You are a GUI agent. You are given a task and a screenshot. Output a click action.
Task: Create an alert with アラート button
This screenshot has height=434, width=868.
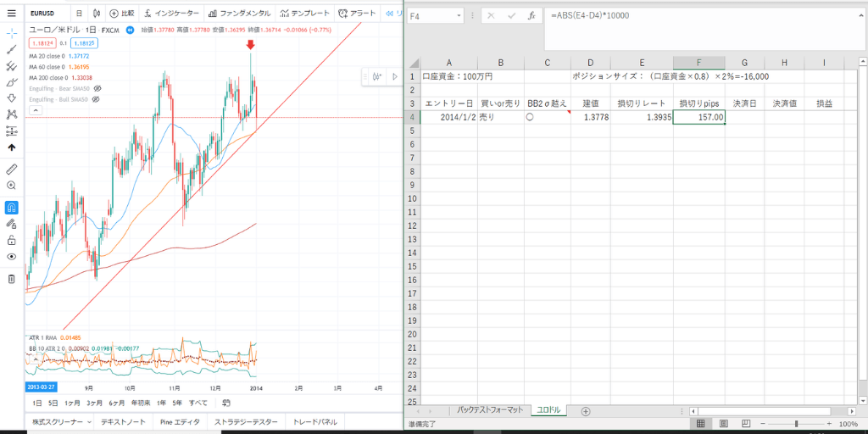point(358,13)
